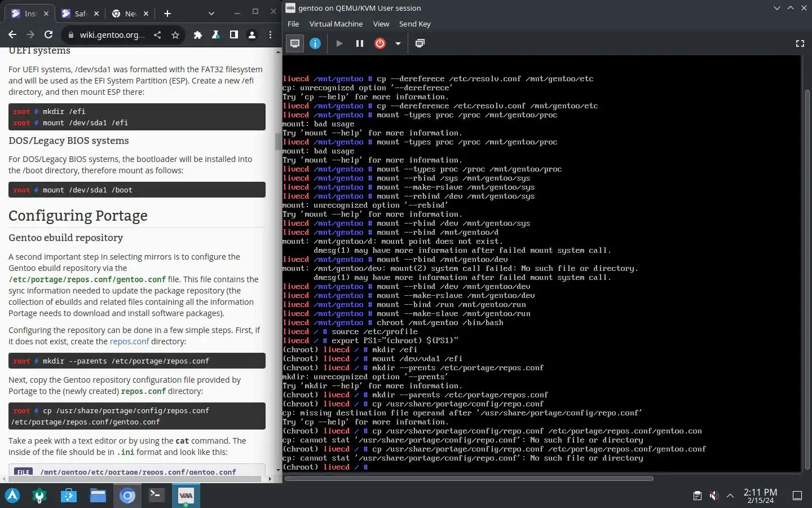Open the terminal from the taskbar
812x508 pixels.
pyautogui.click(x=156, y=496)
